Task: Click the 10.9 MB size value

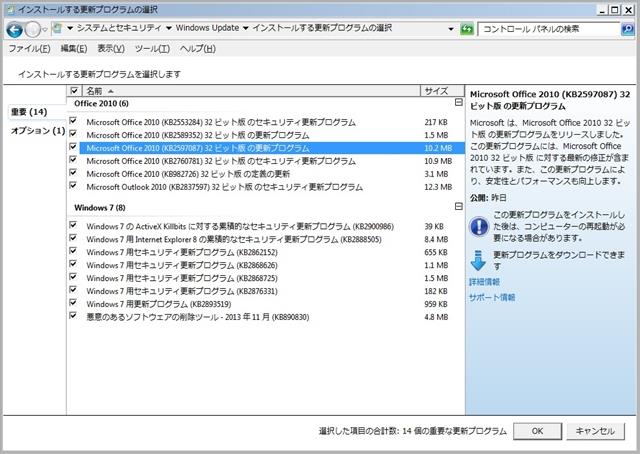Action: [x=438, y=161]
